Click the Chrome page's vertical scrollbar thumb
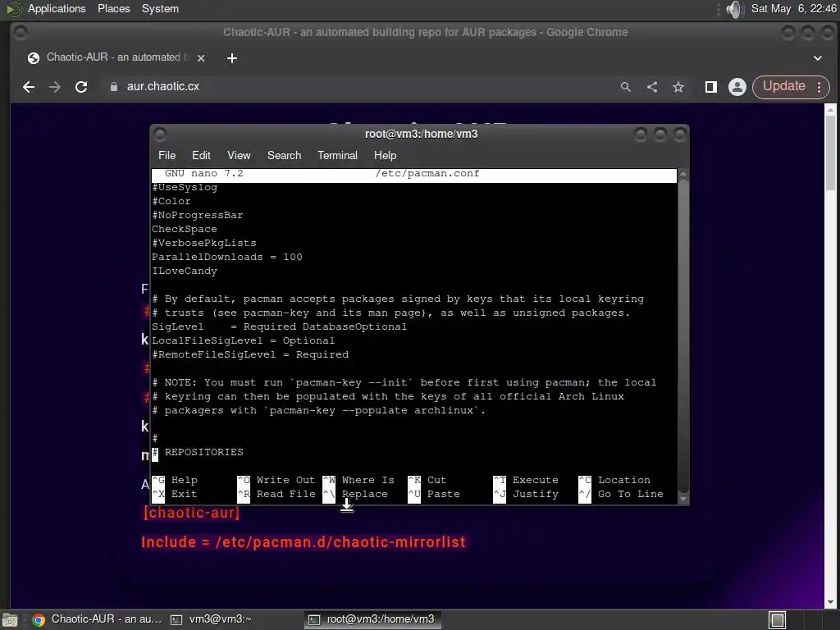Screen dimensions: 840x630 pos(830,153)
